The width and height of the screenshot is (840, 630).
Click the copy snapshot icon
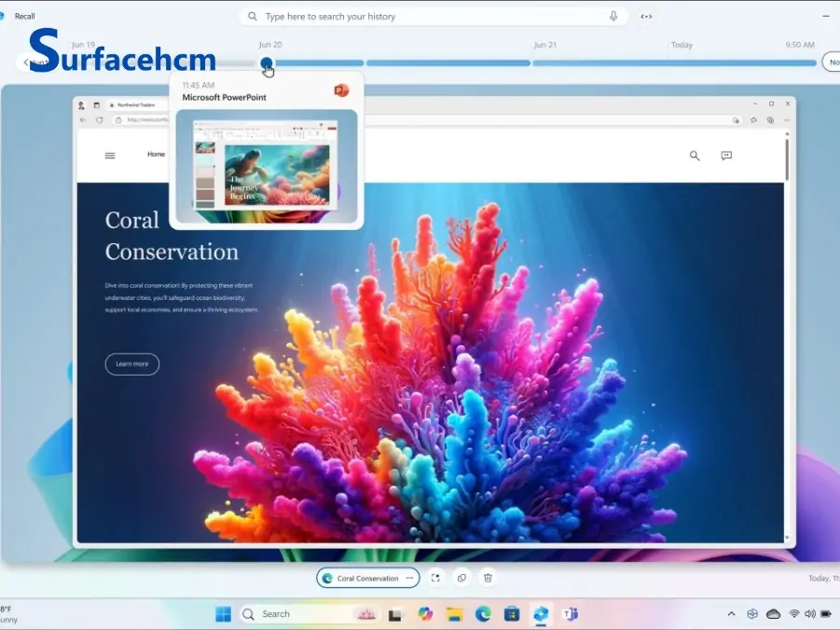(461, 578)
